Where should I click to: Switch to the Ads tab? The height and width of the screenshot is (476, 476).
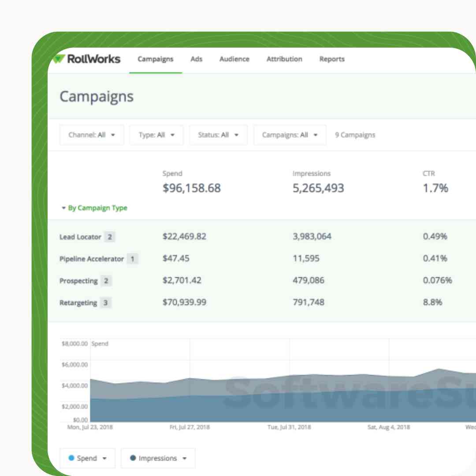(x=197, y=59)
